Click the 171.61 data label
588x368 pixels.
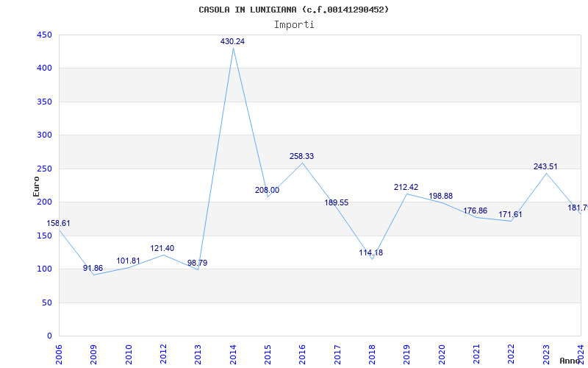[x=510, y=215]
